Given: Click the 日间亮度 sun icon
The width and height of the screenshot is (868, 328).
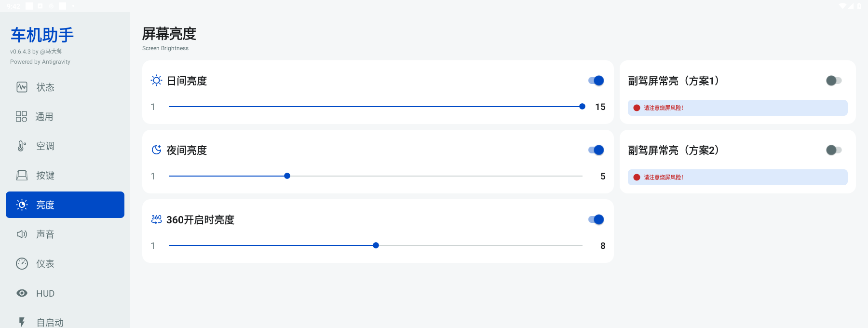Looking at the screenshot, I should 156,81.
